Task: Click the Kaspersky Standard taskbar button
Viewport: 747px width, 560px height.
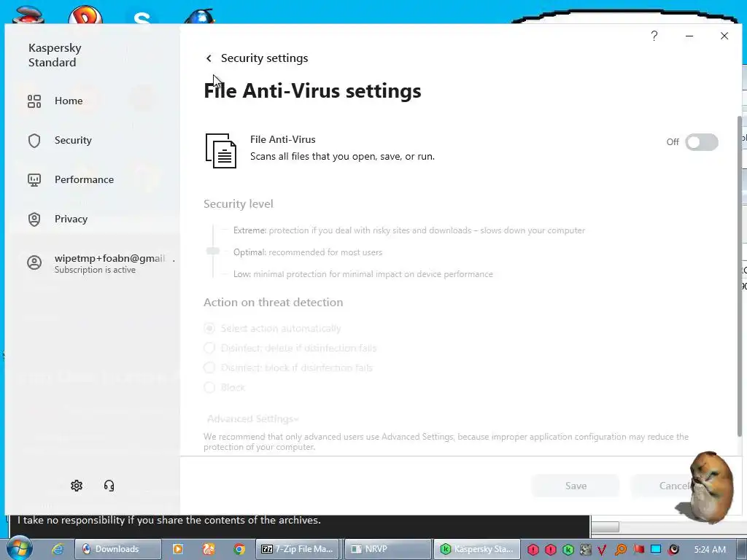Action: click(x=476, y=549)
